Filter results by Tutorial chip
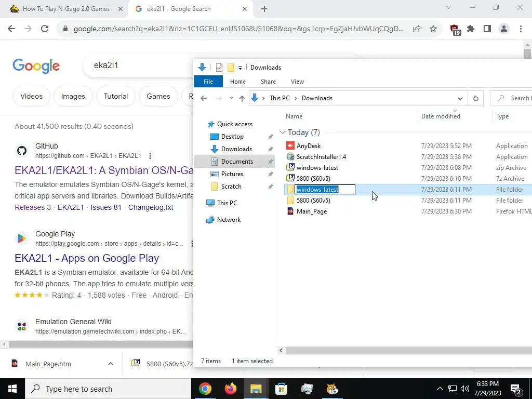 [x=116, y=96]
